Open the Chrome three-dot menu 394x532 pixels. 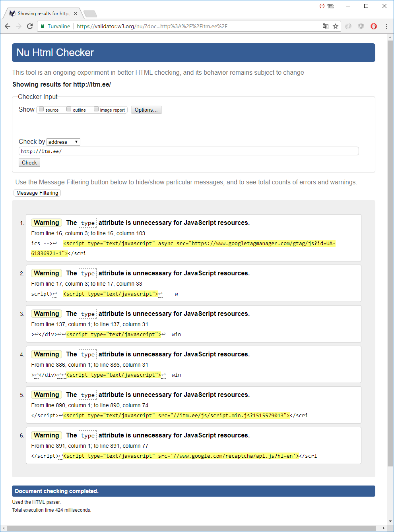click(x=386, y=26)
